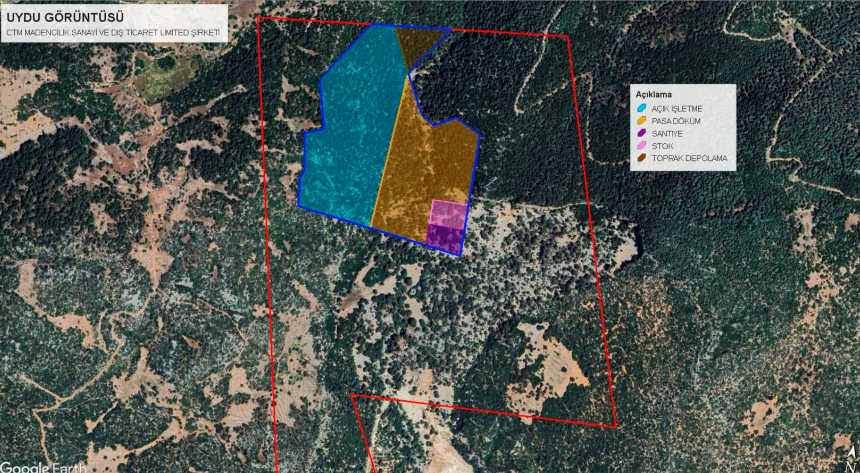This screenshot has height=473, width=860.
Task: Click the north arrow compass icon
Action: (850, 461)
